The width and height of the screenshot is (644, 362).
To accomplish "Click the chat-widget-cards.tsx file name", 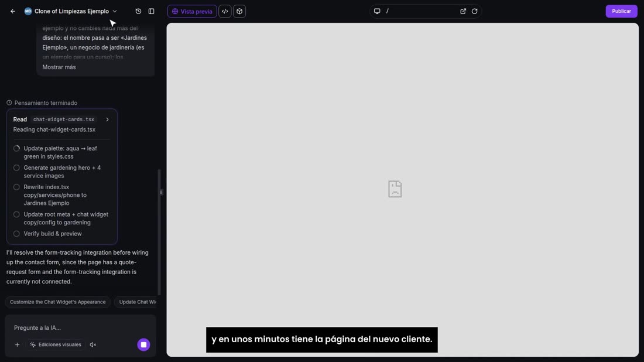I will click(x=64, y=119).
